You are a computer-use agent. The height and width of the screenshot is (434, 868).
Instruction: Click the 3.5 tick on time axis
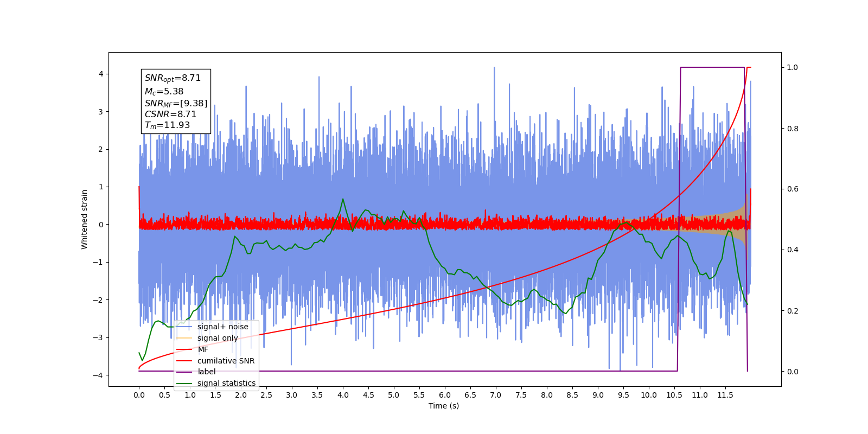(x=317, y=395)
